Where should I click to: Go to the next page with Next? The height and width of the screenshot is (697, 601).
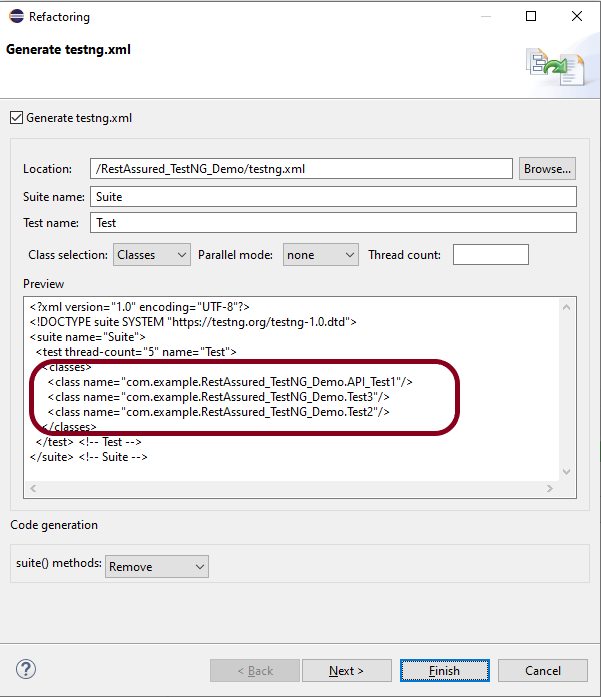click(346, 671)
